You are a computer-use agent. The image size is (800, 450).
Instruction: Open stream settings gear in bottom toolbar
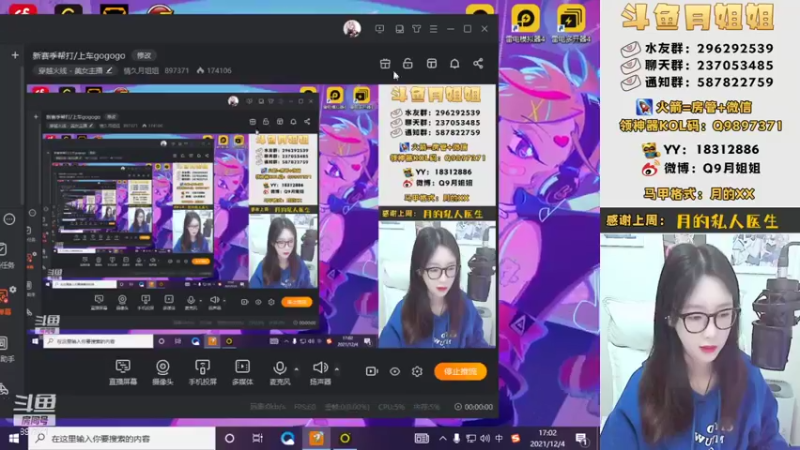(x=417, y=371)
